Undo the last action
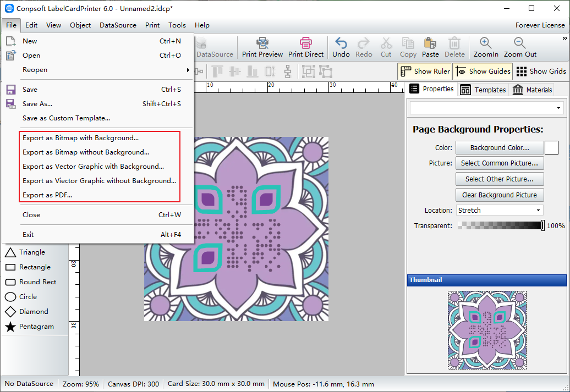This screenshot has width=570, height=392. coord(341,47)
